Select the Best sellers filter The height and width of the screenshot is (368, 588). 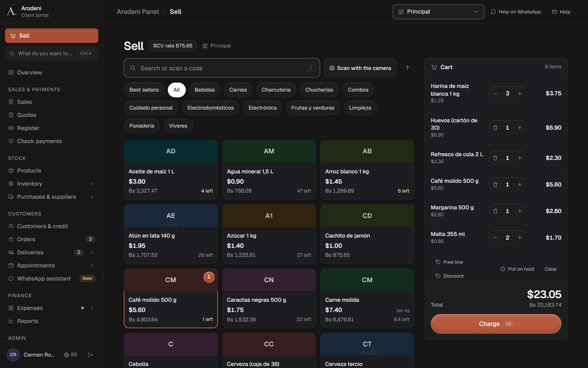[x=144, y=90]
